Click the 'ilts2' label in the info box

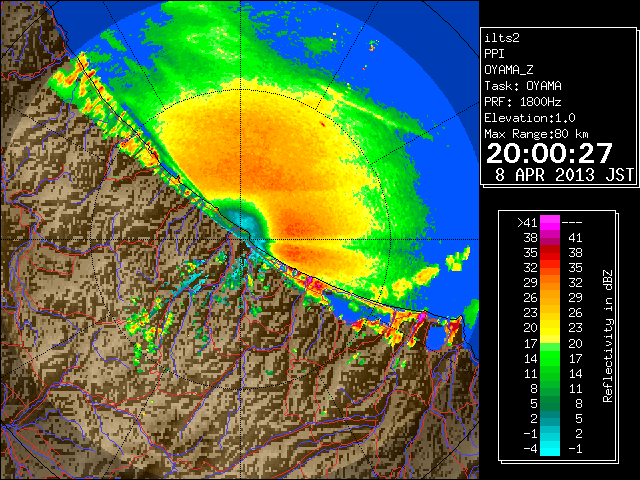click(x=502, y=38)
